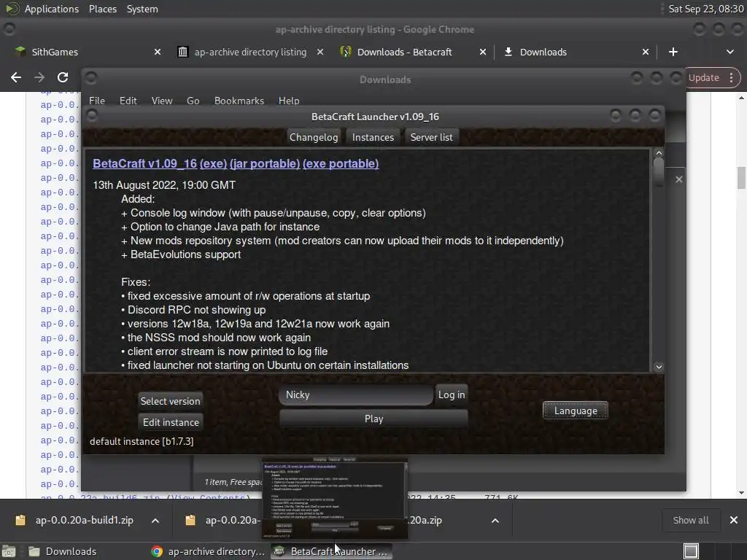Open Go menu in Downloads window
The image size is (747, 560).
pos(193,101)
